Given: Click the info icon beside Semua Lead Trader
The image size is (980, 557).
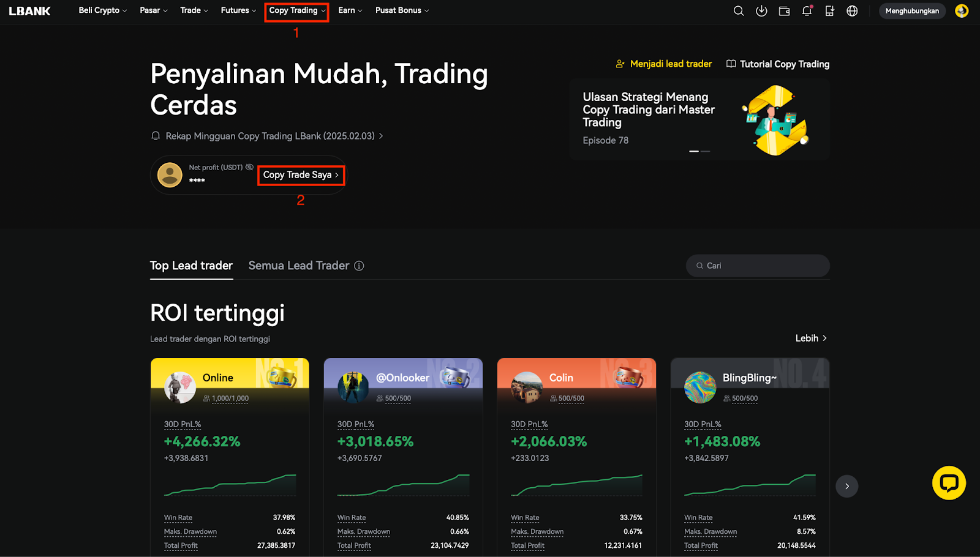Looking at the screenshot, I should pos(359,266).
